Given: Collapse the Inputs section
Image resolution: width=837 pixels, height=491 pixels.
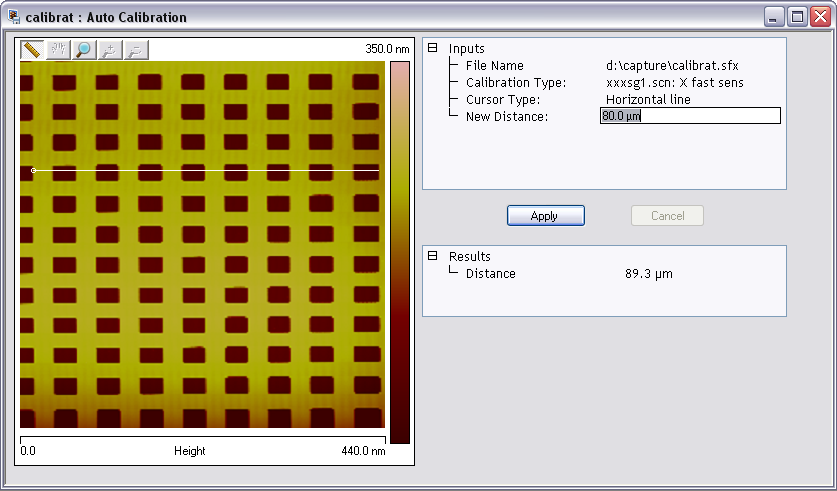Looking at the screenshot, I should point(433,48).
